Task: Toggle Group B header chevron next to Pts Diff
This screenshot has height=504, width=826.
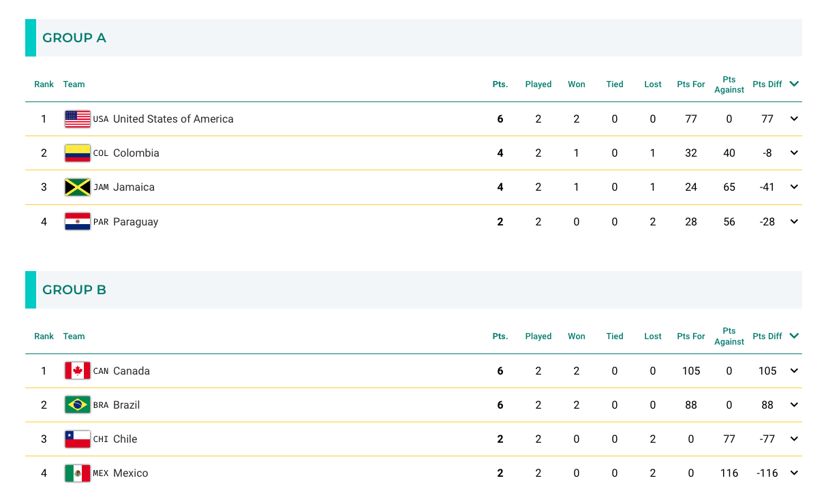Action: pos(794,336)
